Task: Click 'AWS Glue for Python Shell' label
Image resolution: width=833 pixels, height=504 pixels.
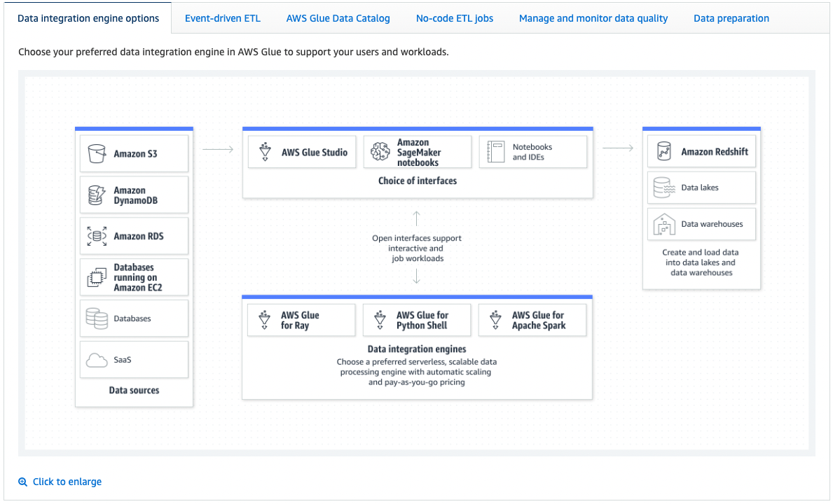Action: [x=422, y=321]
